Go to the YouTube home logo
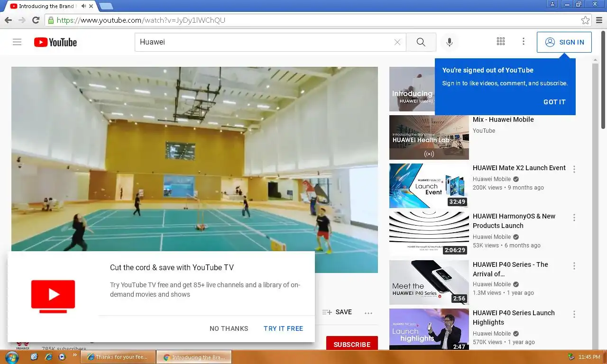The width and height of the screenshot is (607, 364). click(55, 42)
